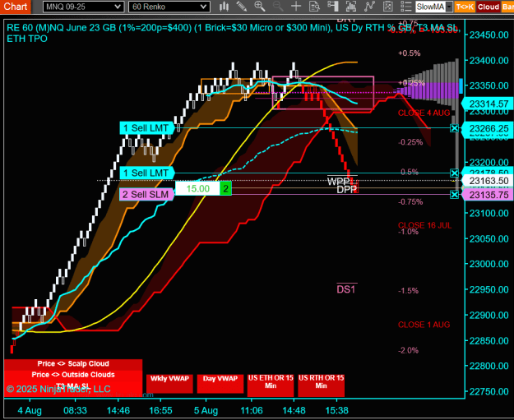
Task: Toggle the Wkly VWAP button
Action: (169, 384)
